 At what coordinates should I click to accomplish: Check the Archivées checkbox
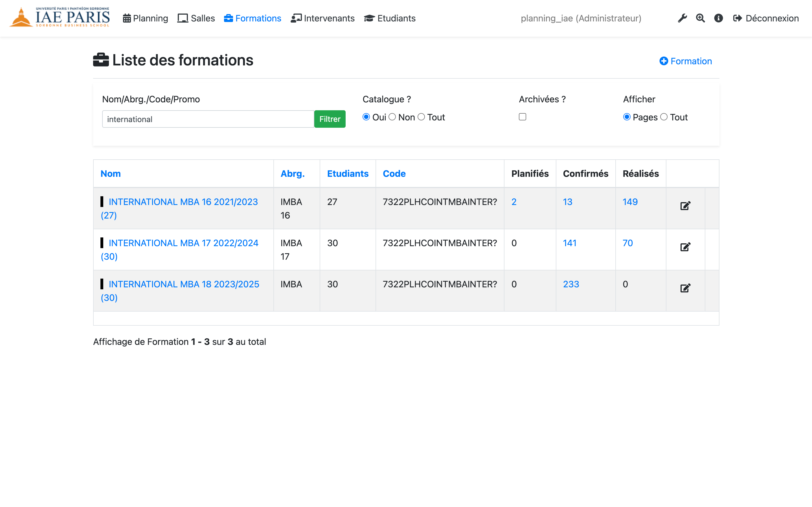pyautogui.click(x=523, y=117)
